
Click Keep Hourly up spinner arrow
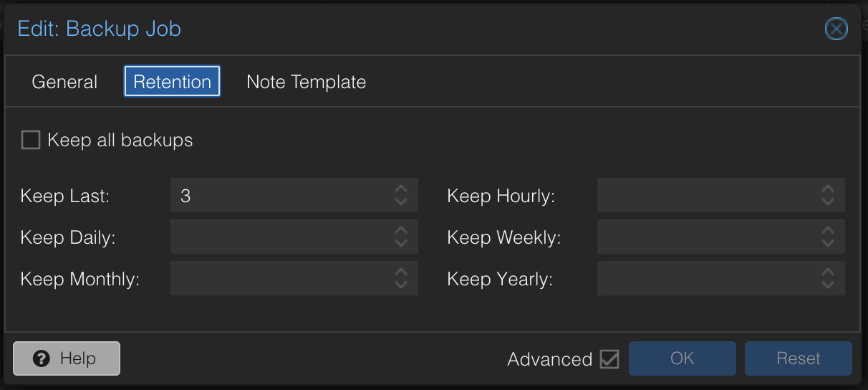pos(828,189)
